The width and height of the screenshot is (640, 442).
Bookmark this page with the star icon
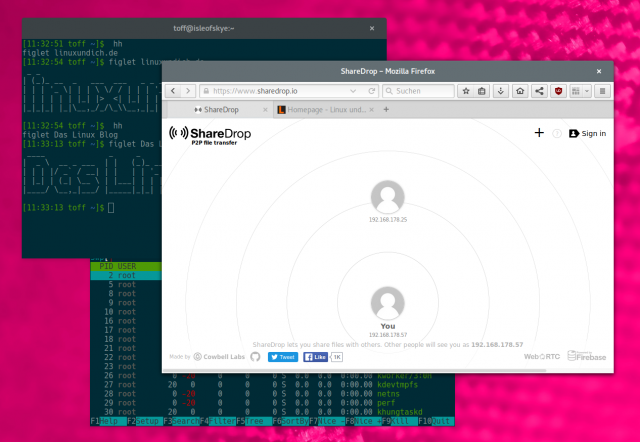tap(466, 91)
